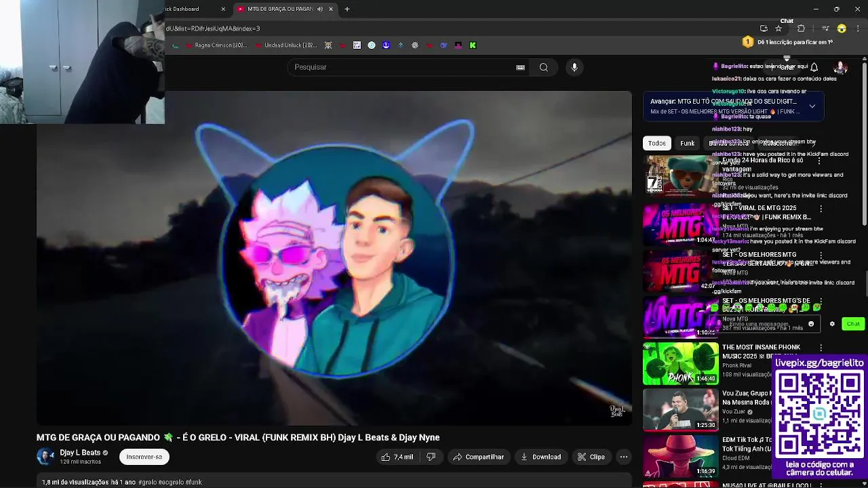868x488 pixels.
Task: Send the message with green Chat button
Action: coord(853,324)
